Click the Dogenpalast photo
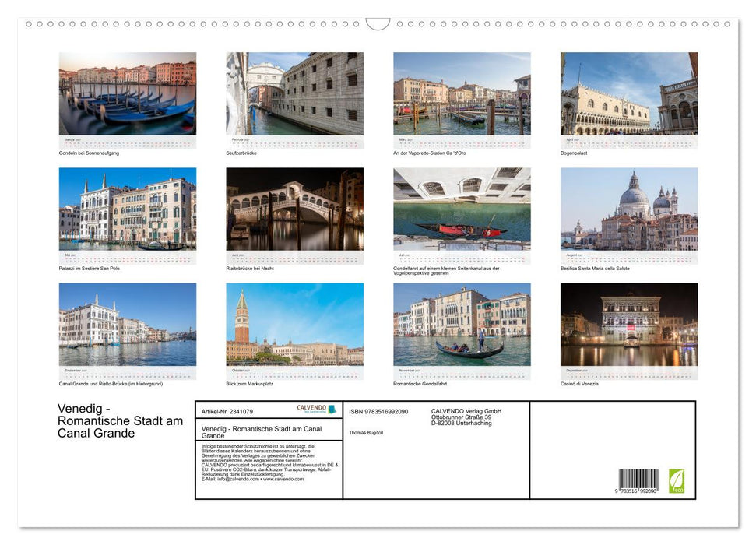The width and height of the screenshot is (756, 545). 629,93
